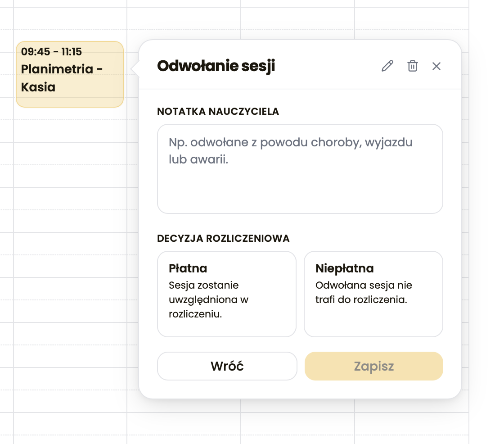The image size is (504, 444).
Task: Focus the teacher note text area
Action: point(300,169)
